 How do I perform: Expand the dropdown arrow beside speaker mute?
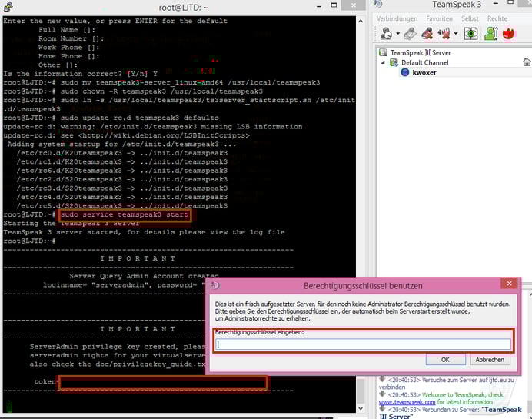pyautogui.click(x=455, y=35)
